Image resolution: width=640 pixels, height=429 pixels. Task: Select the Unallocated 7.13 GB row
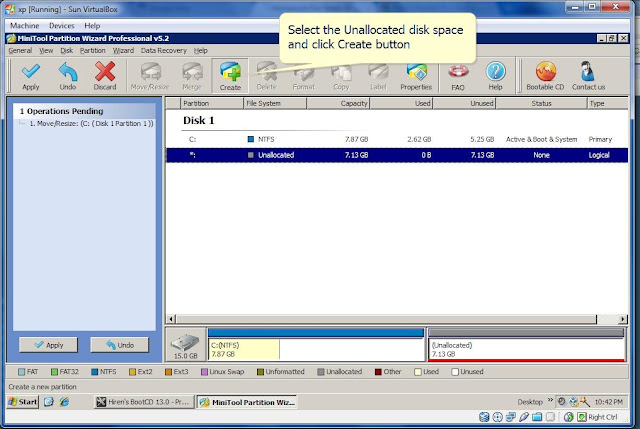(397, 155)
